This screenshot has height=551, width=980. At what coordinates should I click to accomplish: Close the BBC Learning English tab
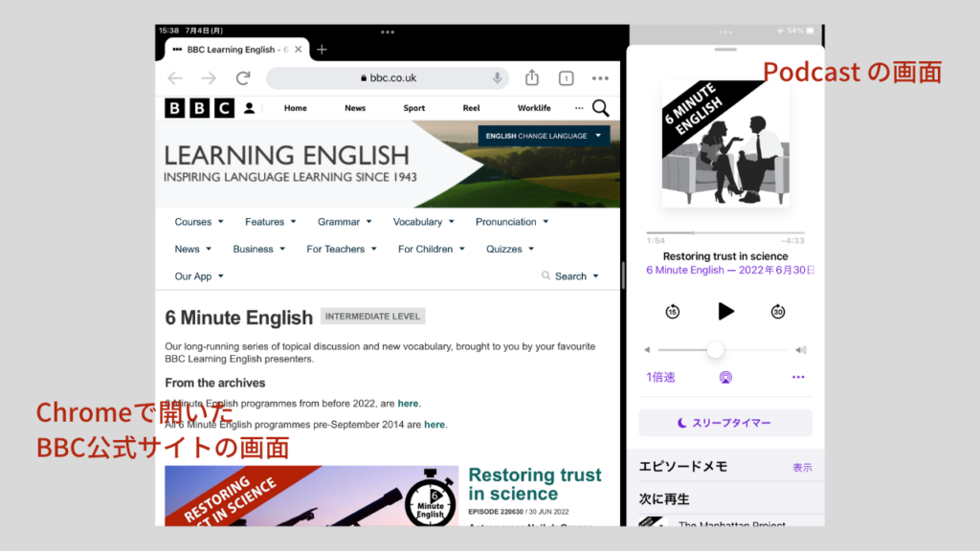pyautogui.click(x=299, y=50)
